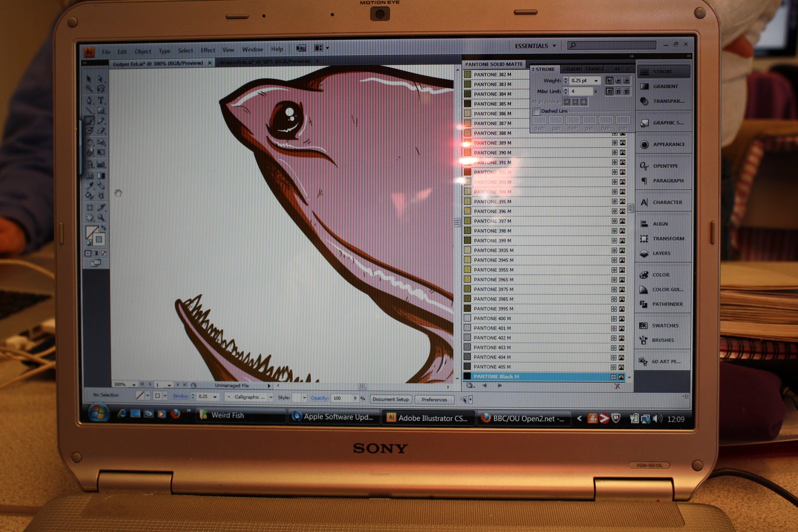Select the Column Graph tool
Screen dimensions: 798x532
pyautogui.click(x=101, y=164)
